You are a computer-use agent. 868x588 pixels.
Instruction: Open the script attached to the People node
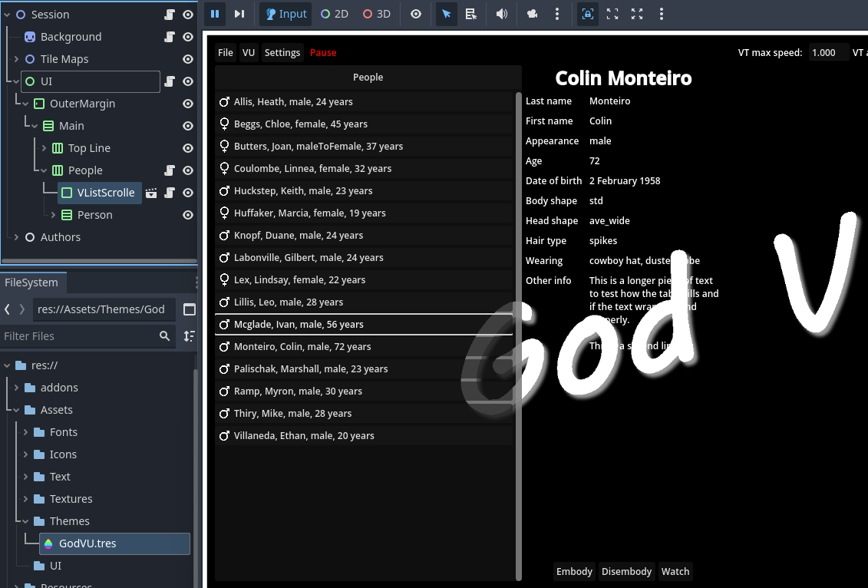(169, 170)
